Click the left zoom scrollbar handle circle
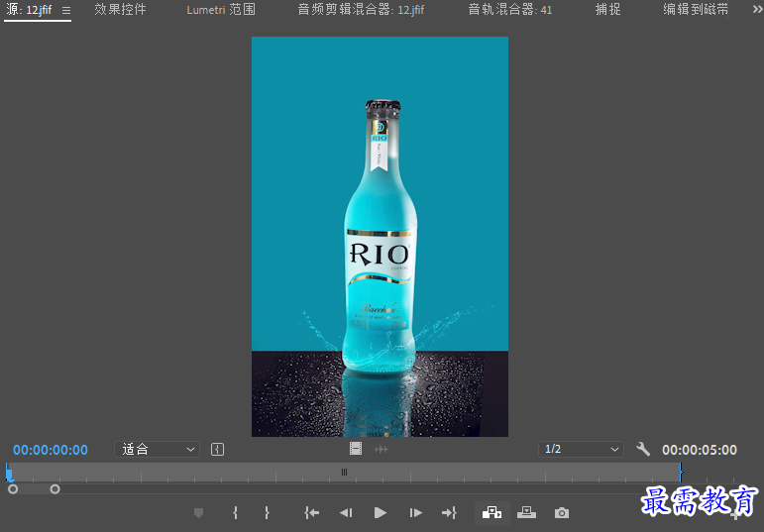Image resolution: width=764 pixels, height=532 pixels. [13, 489]
